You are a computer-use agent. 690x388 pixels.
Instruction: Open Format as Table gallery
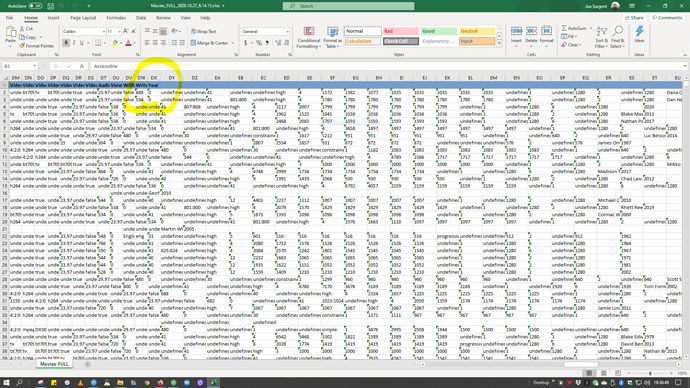(x=332, y=37)
